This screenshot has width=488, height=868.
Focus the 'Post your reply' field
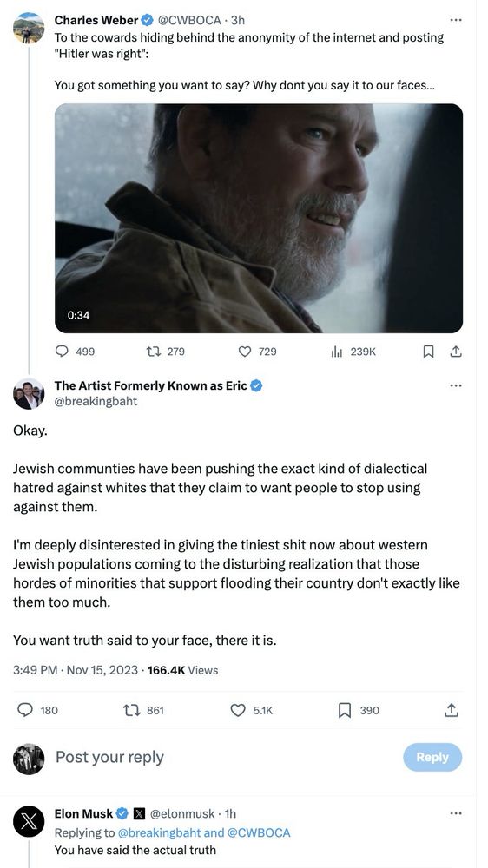click(x=221, y=757)
